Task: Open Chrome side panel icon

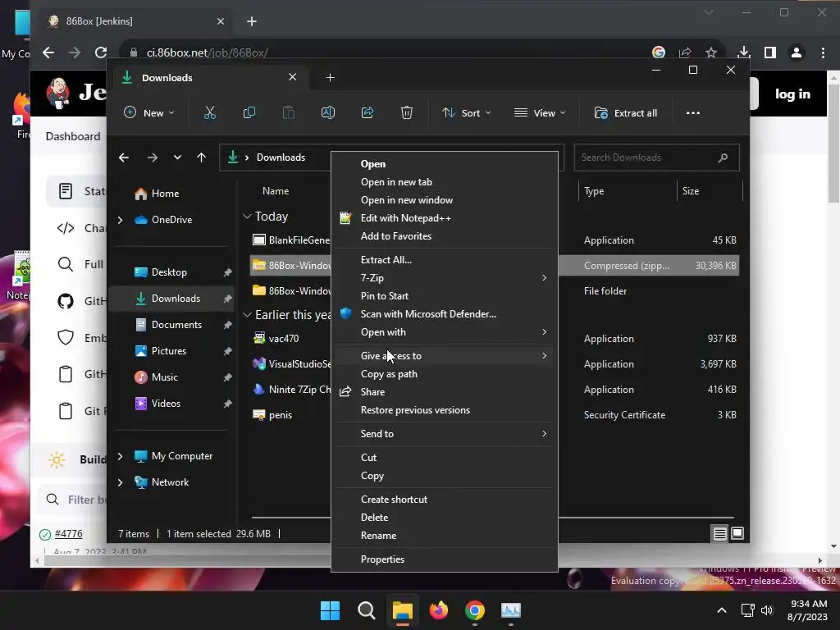Action: click(769, 52)
